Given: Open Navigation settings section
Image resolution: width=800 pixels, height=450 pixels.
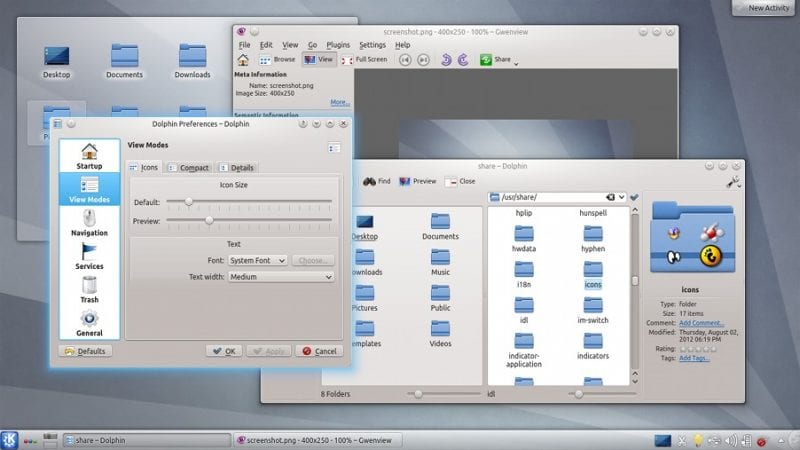Looking at the screenshot, I should (x=89, y=223).
